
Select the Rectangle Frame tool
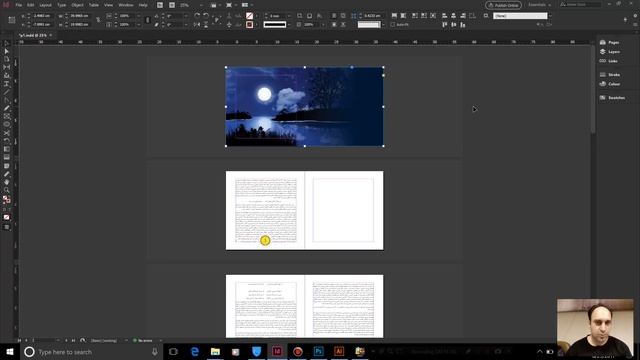[x=7, y=117]
